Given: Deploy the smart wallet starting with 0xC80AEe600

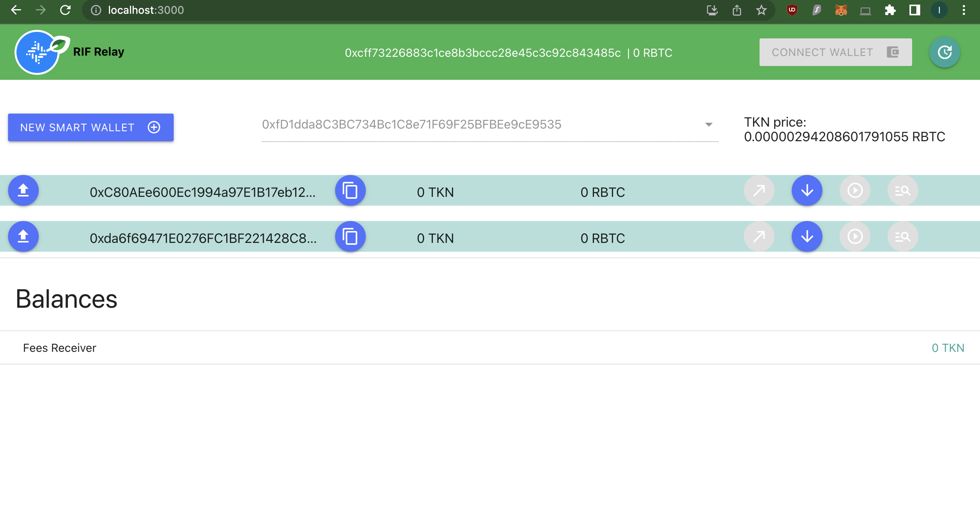Looking at the screenshot, I should tap(23, 190).
